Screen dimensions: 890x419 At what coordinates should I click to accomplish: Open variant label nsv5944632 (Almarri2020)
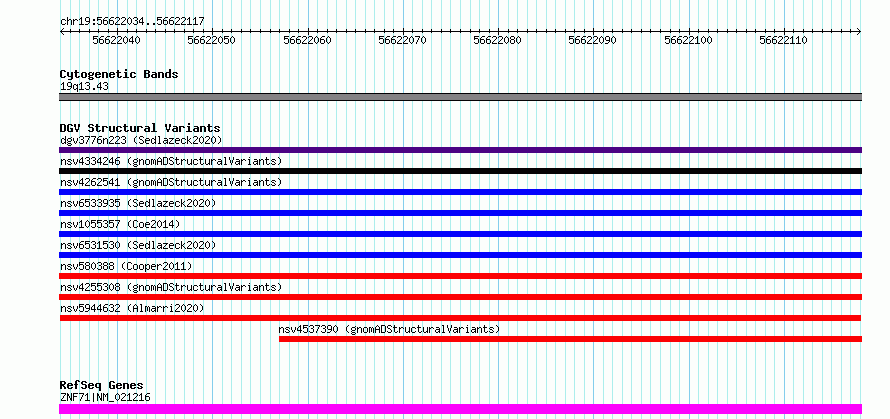[x=132, y=308]
